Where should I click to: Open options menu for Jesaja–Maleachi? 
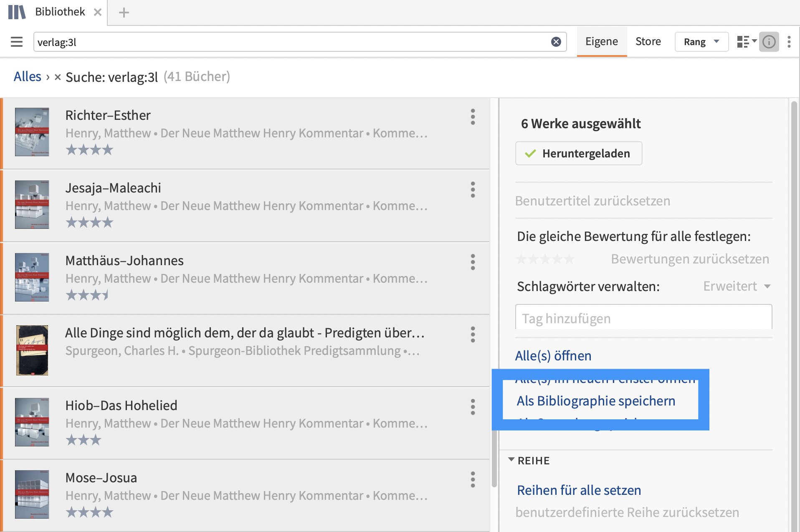click(473, 190)
